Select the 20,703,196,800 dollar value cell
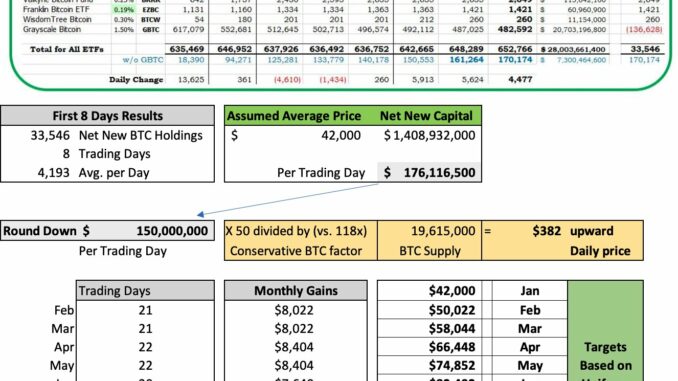This screenshot has height=381, width=678. (579, 30)
